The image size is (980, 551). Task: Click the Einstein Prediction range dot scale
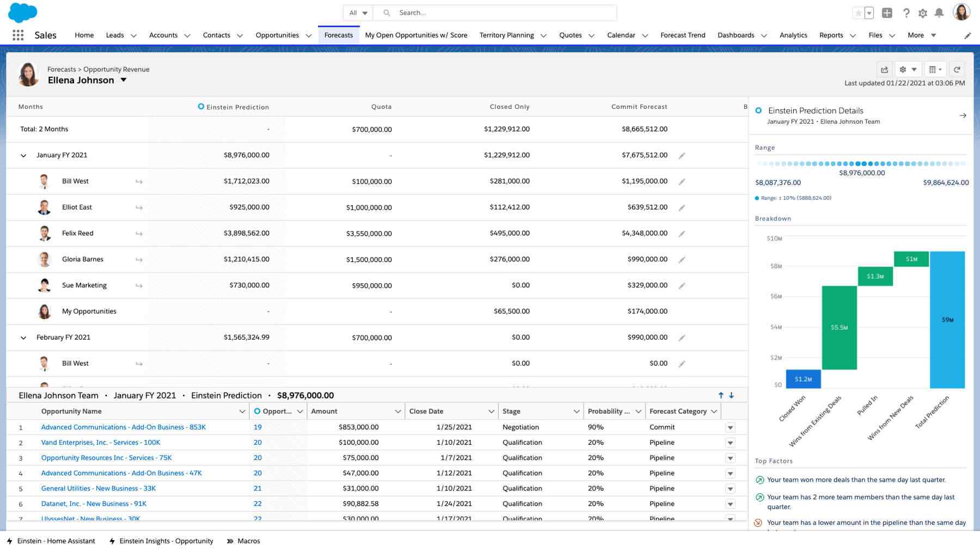click(x=861, y=163)
